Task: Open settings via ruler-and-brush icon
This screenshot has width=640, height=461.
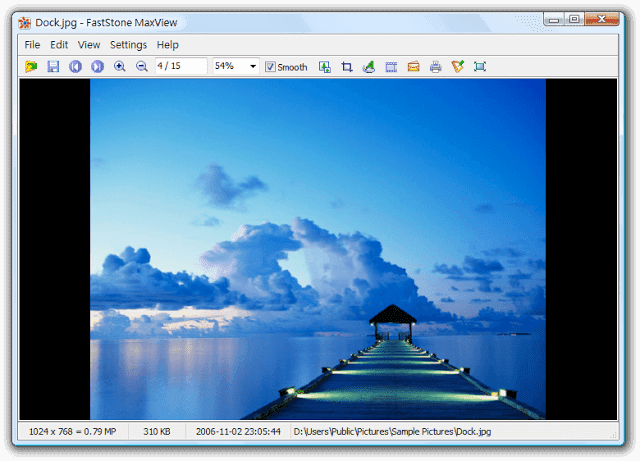Action: point(458,66)
